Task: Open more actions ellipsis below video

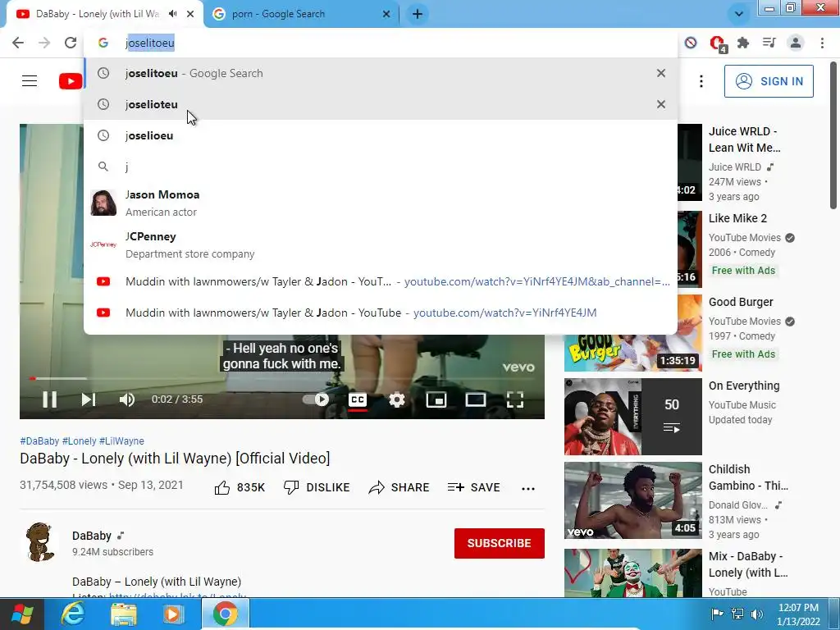Action: click(528, 488)
